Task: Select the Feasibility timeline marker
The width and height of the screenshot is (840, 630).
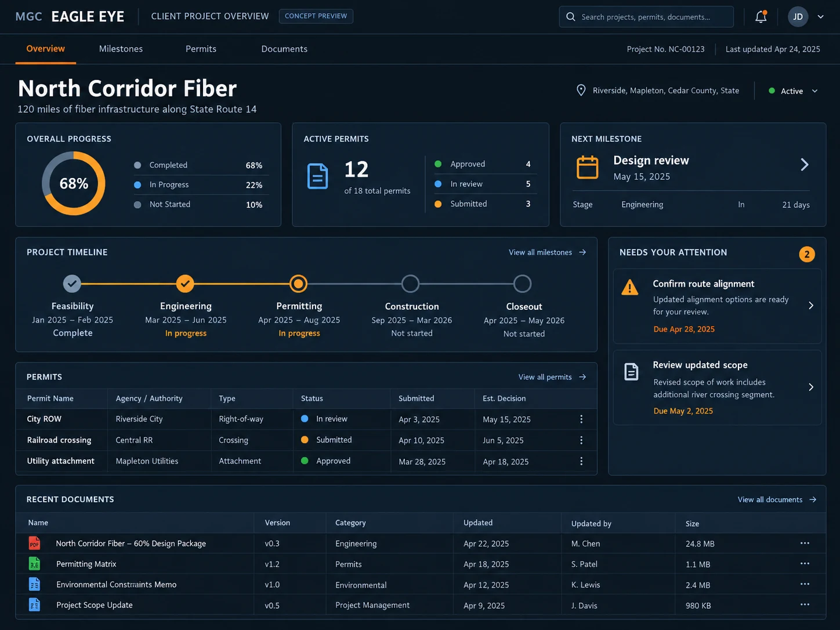Action: click(x=72, y=284)
